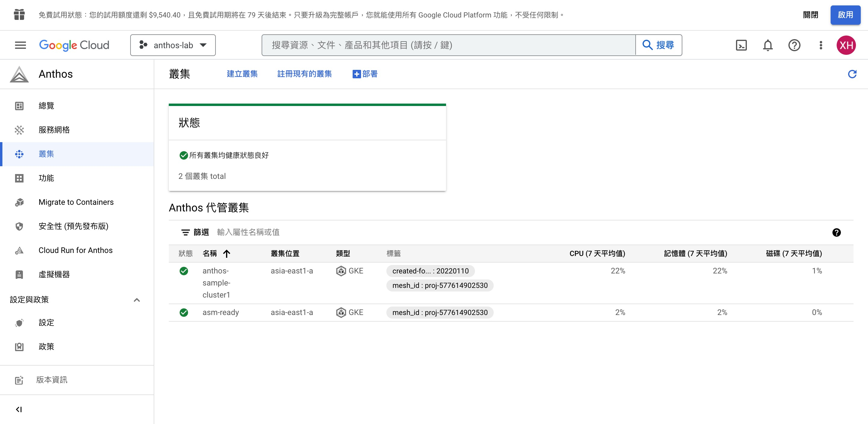Click the table help icon beside filter
This screenshot has width=868, height=424.
836,232
